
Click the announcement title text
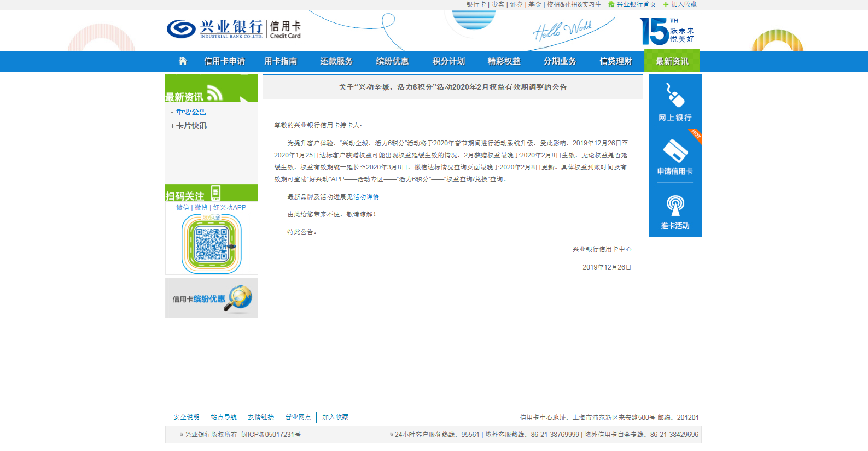(453, 87)
